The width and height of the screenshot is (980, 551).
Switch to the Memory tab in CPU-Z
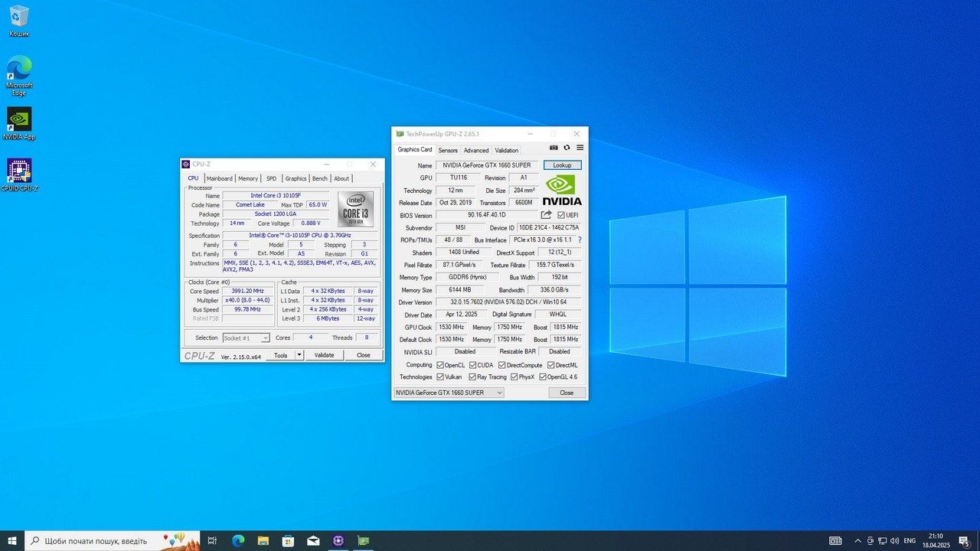(248, 178)
